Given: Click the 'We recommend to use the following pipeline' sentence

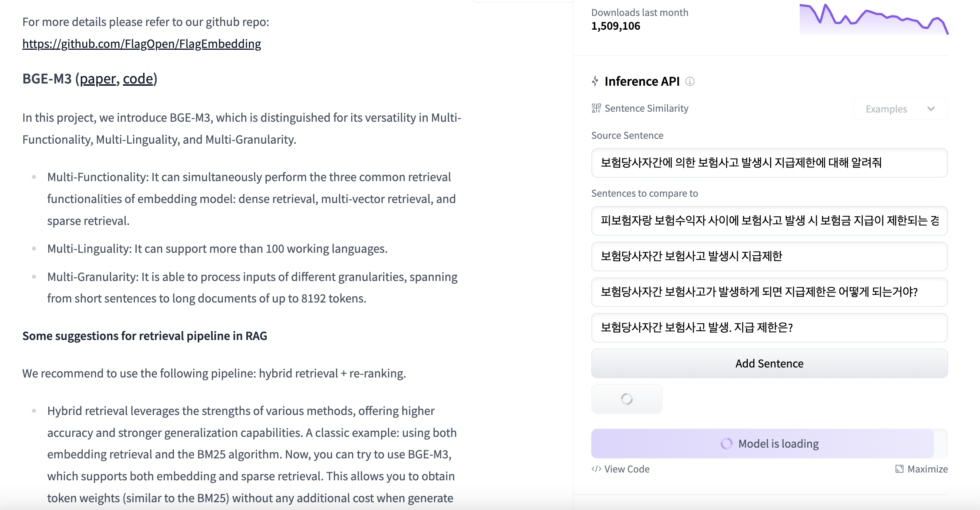Looking at the screenshot, I should coord(214,373).
